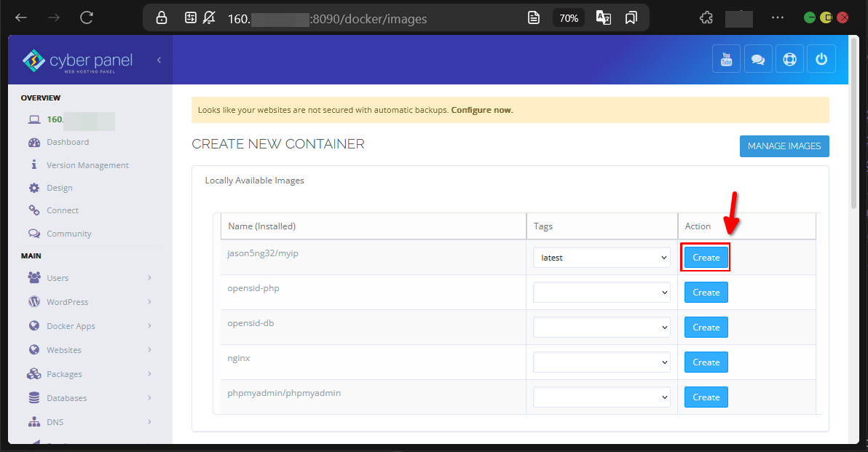Click the MANAGE IMAGES button
This screenshot has width=868, height=452.
click(784, 146)
